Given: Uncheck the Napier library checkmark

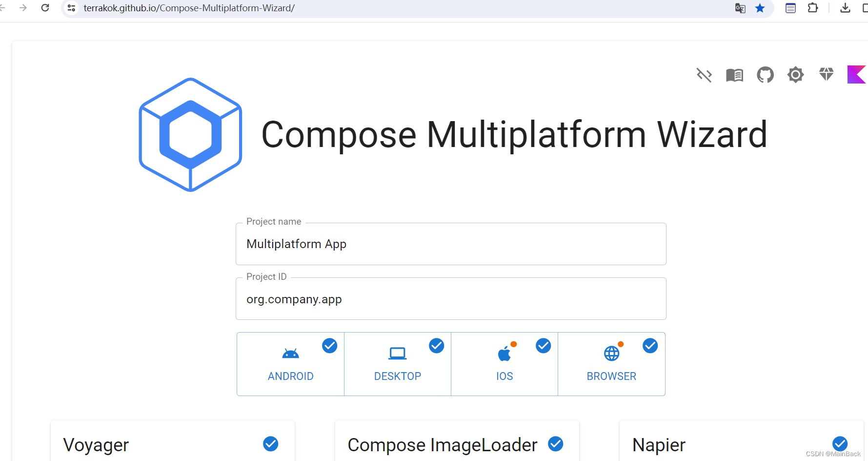Looking at the screenshot, I should 840,444.
